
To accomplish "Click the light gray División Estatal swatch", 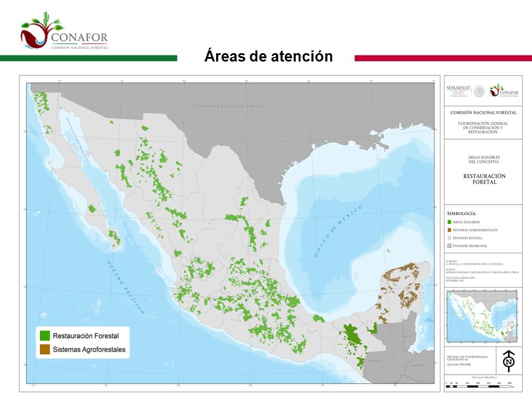I will 449,238.
